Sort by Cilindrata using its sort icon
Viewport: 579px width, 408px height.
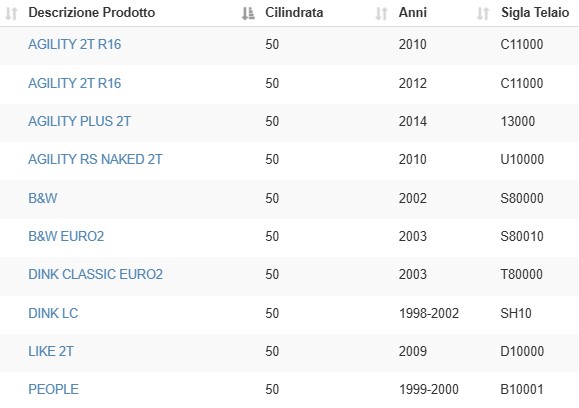point(248,14)
